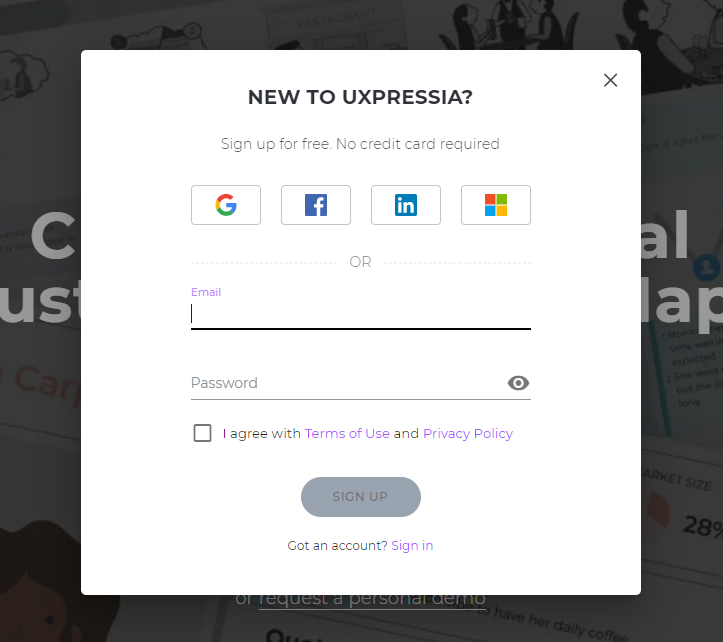Click the OR divider text

click(360, 262)
